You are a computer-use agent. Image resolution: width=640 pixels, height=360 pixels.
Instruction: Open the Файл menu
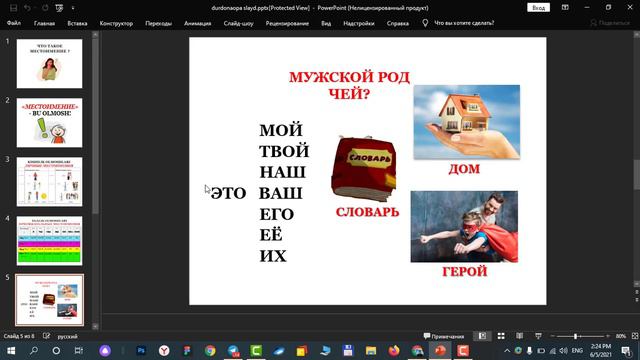[x=14, y=23]
